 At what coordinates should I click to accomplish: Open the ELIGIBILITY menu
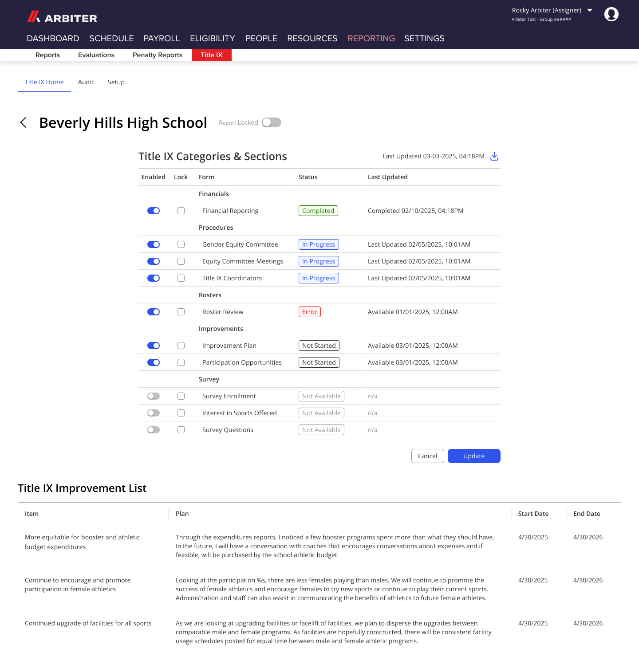(x=212, y=39)
